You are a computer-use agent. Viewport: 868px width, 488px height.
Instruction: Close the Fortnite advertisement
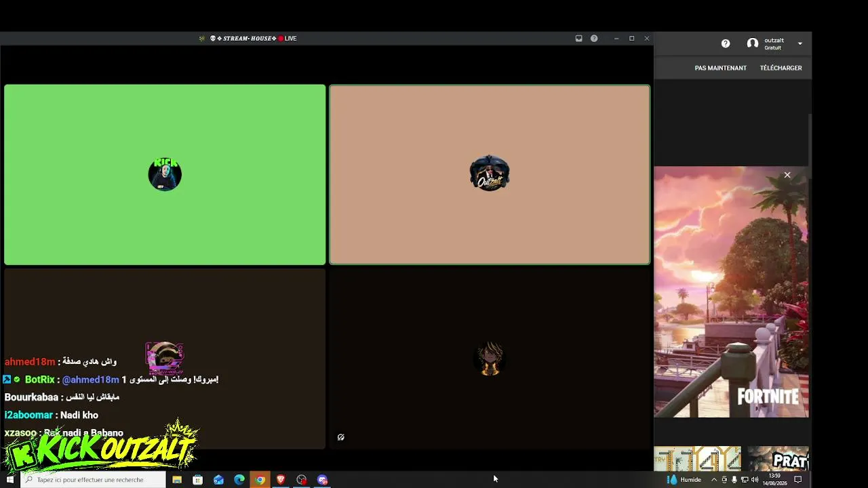[x=787, y=175]
